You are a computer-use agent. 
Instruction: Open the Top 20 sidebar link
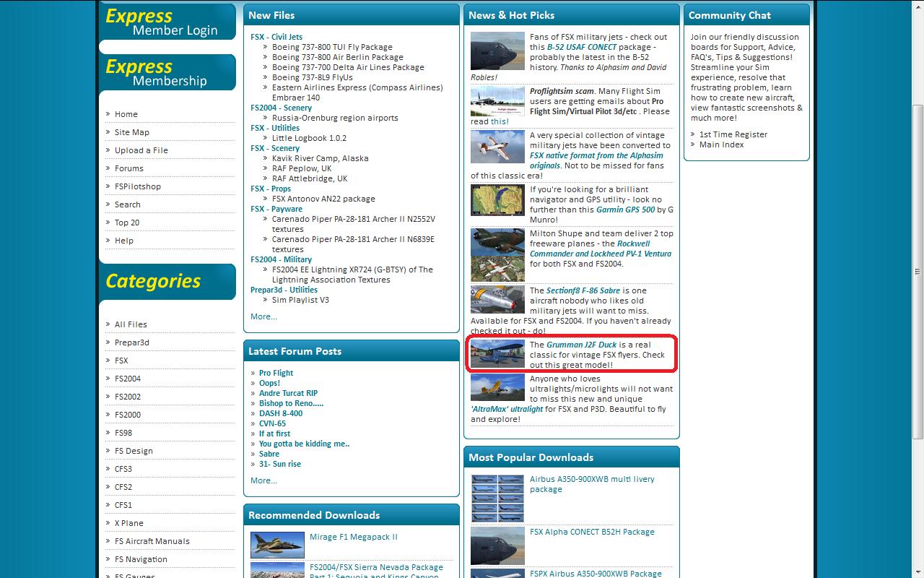(127, 223)
